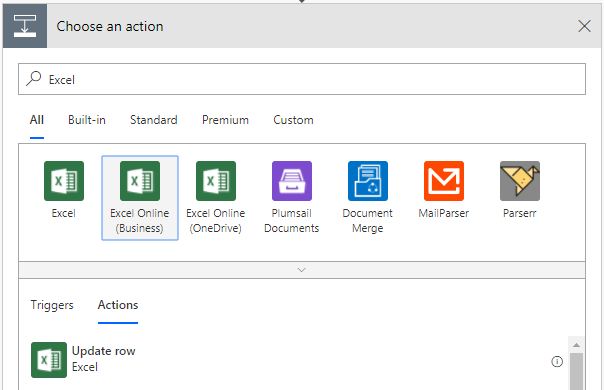The width and height of the screenshot is (604, 390).
Task: Click the search magnifier icon
Action: 34,79
